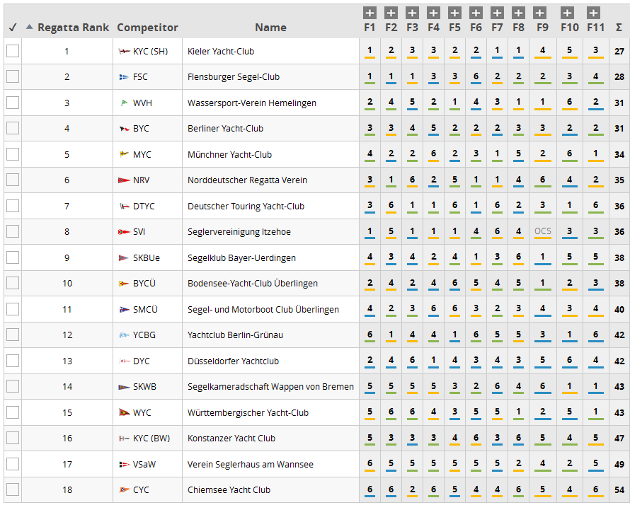Tick the checkbox for Flensburger Segel-Club
Viewport: 630px width, 505px height.
(x=12, y=77)
